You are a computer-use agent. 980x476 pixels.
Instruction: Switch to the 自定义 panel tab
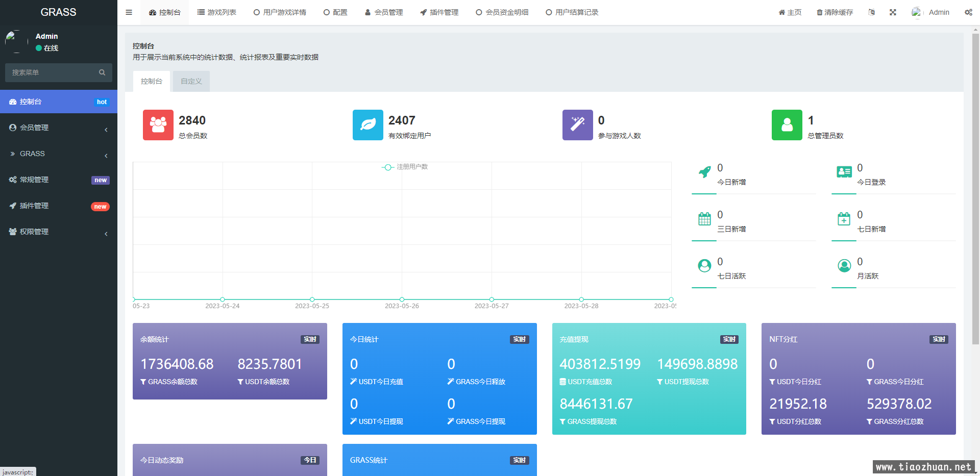pos(191,81)
